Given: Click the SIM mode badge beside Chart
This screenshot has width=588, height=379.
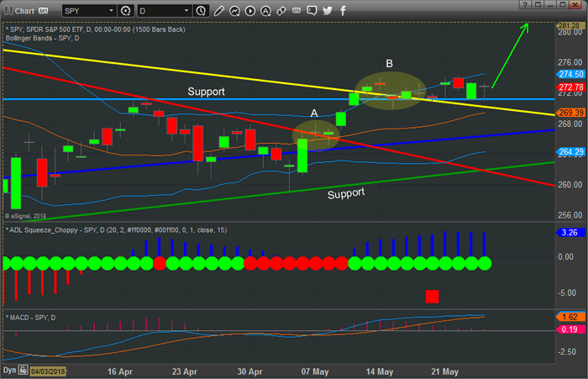Looking at the screenshot, I should point(43,11).
